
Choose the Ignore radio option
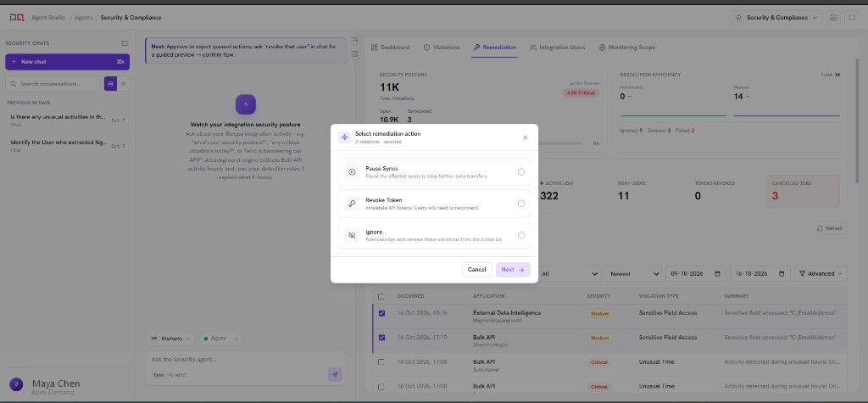point(521,235)
